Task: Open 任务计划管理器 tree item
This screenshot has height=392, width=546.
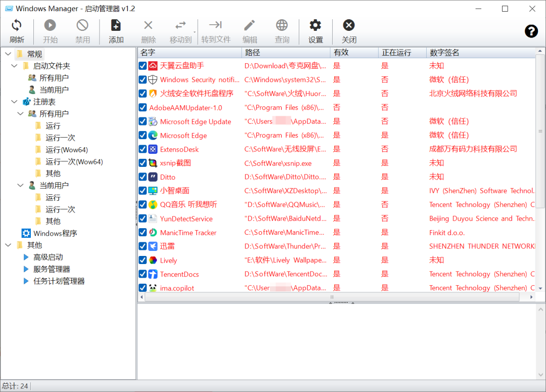Action: tap(59, 281)
